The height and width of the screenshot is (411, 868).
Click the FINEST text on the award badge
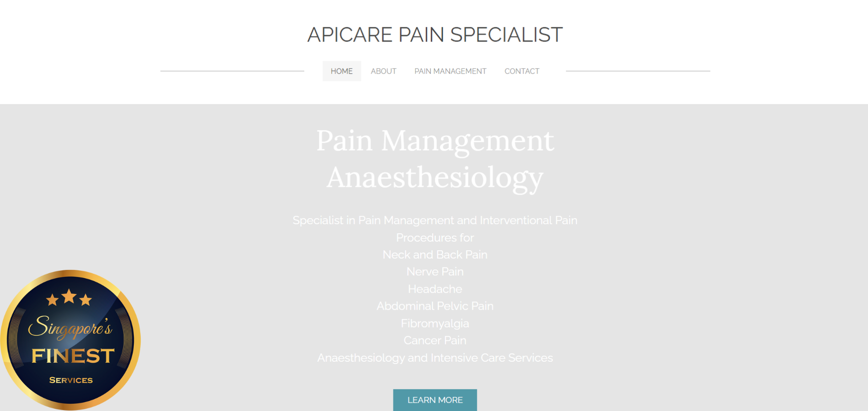73,356
